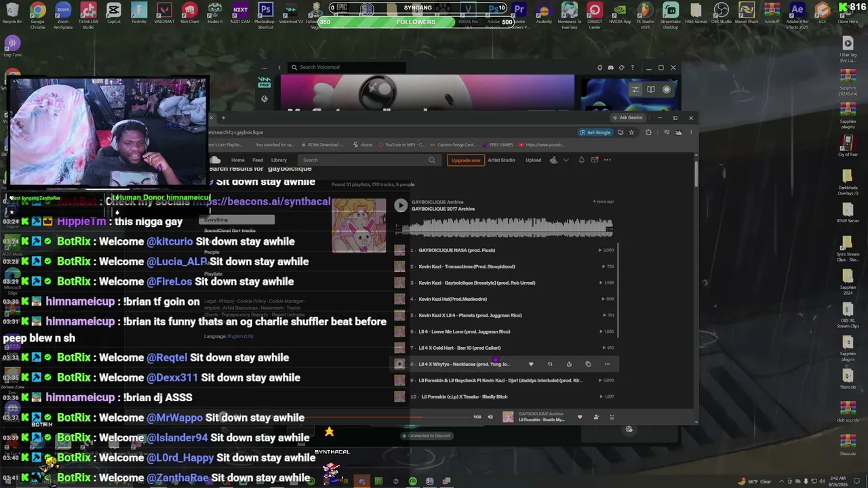Open the 'ROMs Download' bookmark
The width and height of the screenshot is (868, 488).
322,144
